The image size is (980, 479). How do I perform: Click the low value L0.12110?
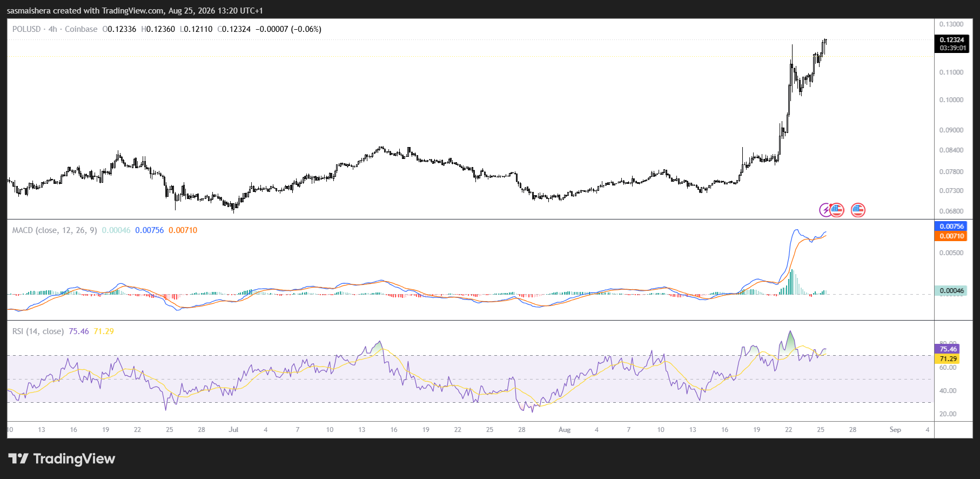(196, 29)
